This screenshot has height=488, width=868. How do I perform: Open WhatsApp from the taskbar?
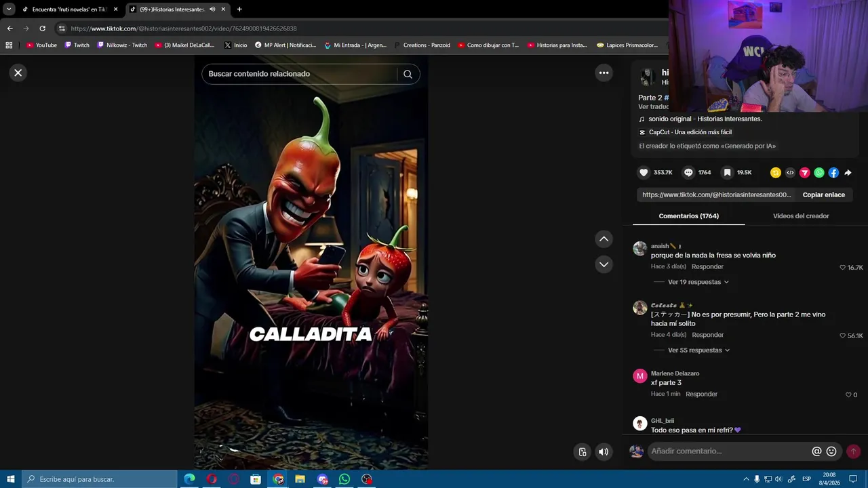coord(344,479)
